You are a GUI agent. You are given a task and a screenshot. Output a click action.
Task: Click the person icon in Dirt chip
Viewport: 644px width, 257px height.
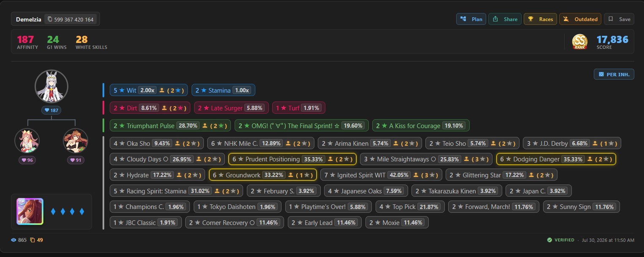(x=164, y=108)
